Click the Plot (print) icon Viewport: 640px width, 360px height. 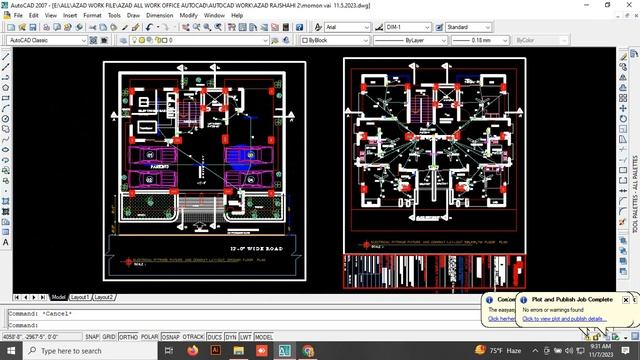tap(47, 27)
